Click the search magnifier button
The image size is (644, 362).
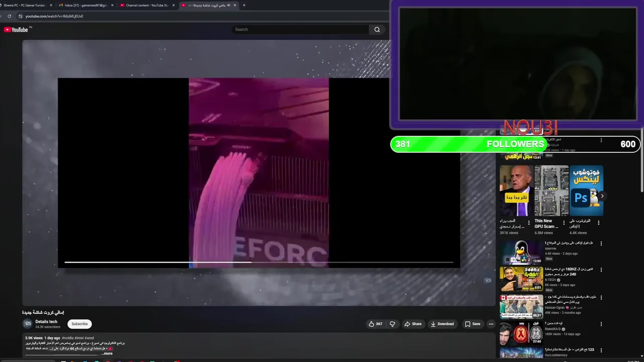[377, 30]
